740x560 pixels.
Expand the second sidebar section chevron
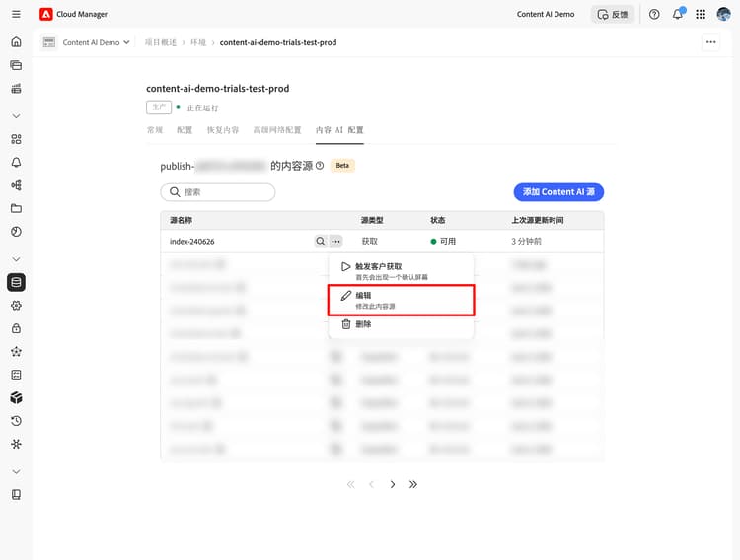(16, 259)
